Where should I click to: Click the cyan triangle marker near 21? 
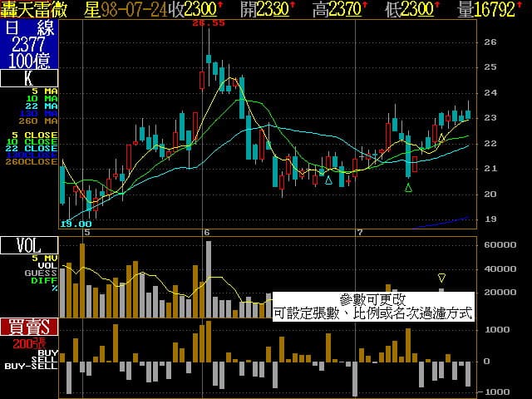[328, 180]
